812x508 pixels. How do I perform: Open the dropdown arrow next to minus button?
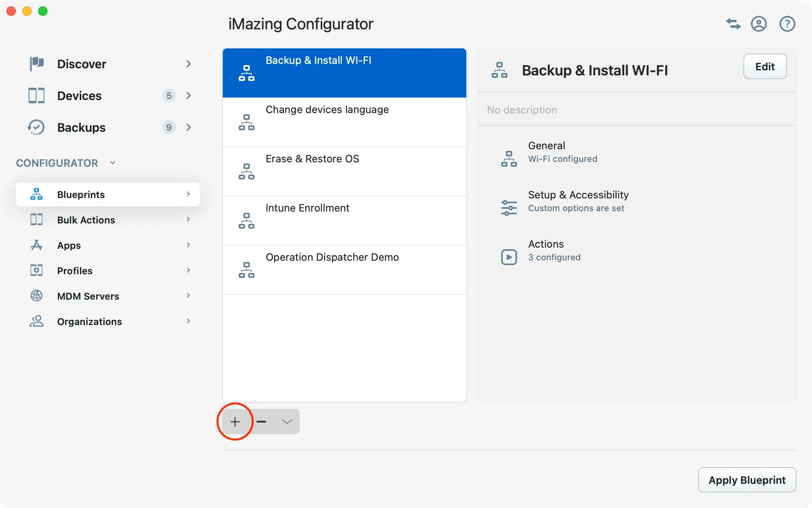click(286, 421)
